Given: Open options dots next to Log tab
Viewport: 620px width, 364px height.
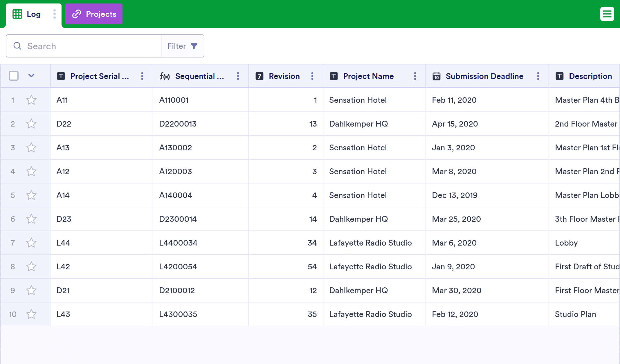Looking at the screenshot, I should [54, 14].
